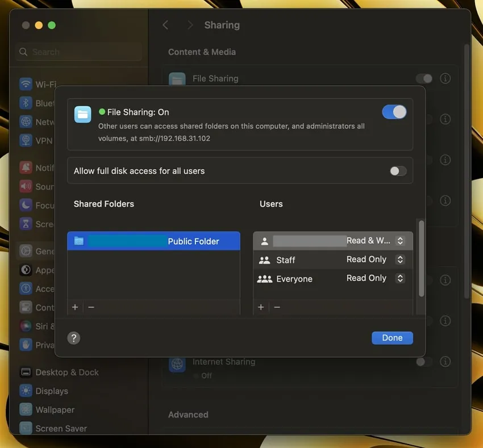
Task: Remove shared folder with minus button
Action: pos(91,307)
